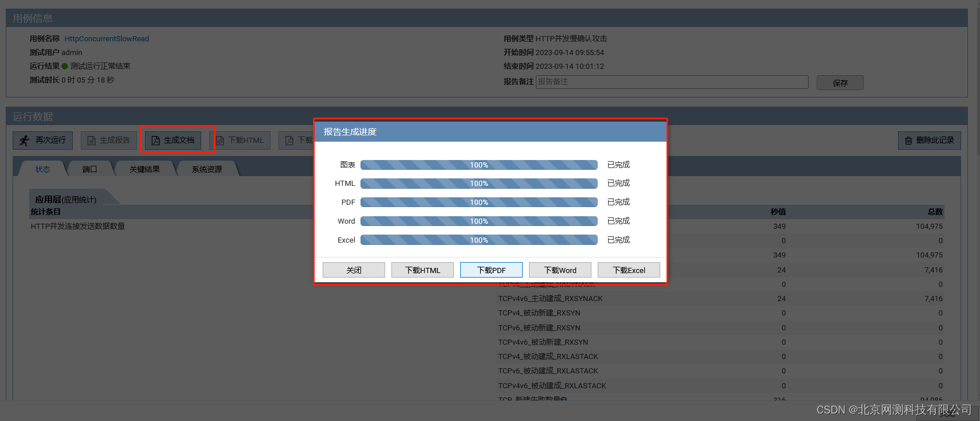The height and width of the screenshot is (421, 980).
Task: Click the PDF icon on 生成文档 button
Action: (155, 141)
